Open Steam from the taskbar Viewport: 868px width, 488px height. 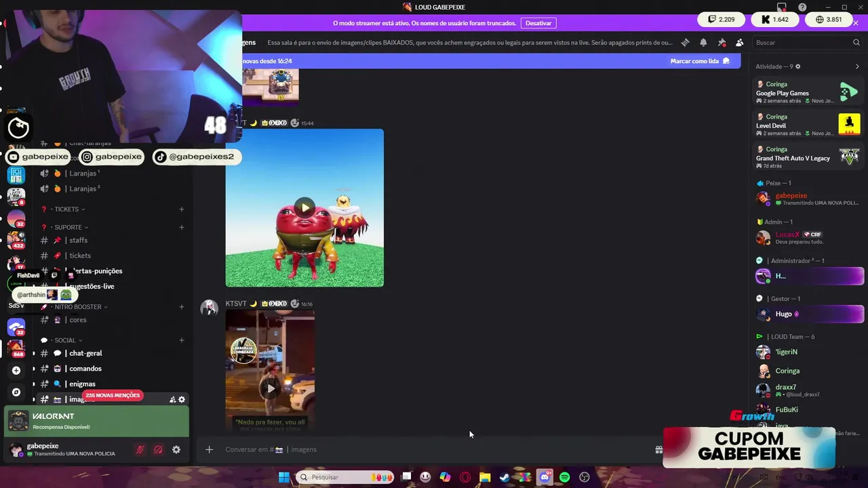pos(505,477)
